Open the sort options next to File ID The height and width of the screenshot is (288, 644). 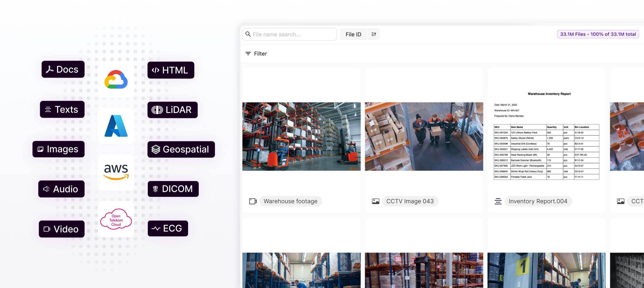click(374, 34)
